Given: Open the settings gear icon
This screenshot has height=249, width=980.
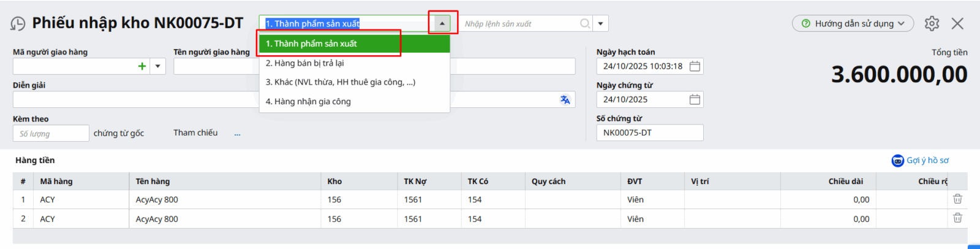Looking at the screenshot, I should pos(932,24).
